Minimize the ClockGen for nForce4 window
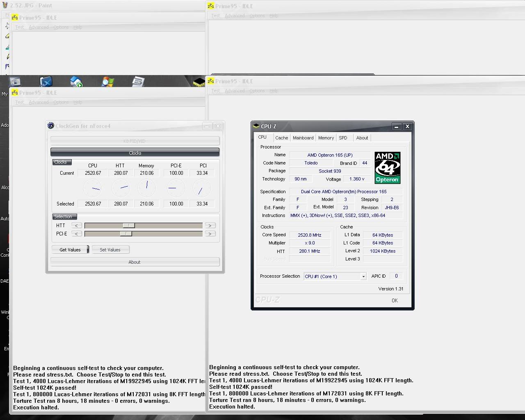The height and width of the screenshot is (420, 525). click(207, 126)
